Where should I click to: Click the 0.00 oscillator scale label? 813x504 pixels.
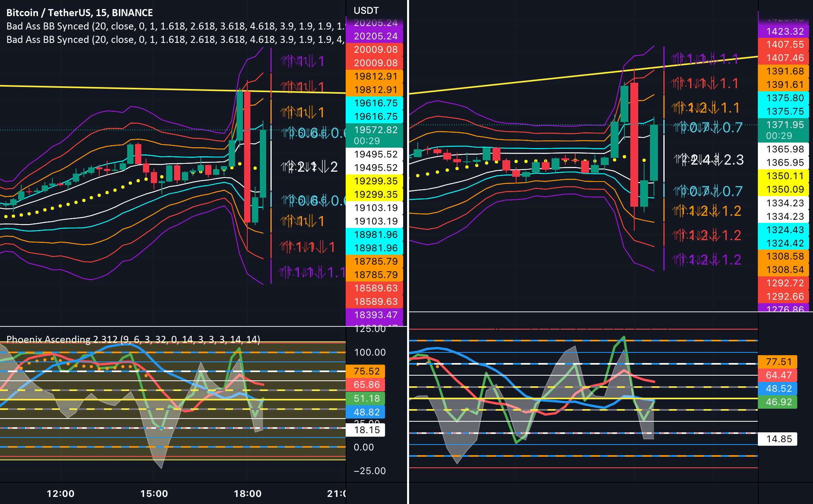364,447
